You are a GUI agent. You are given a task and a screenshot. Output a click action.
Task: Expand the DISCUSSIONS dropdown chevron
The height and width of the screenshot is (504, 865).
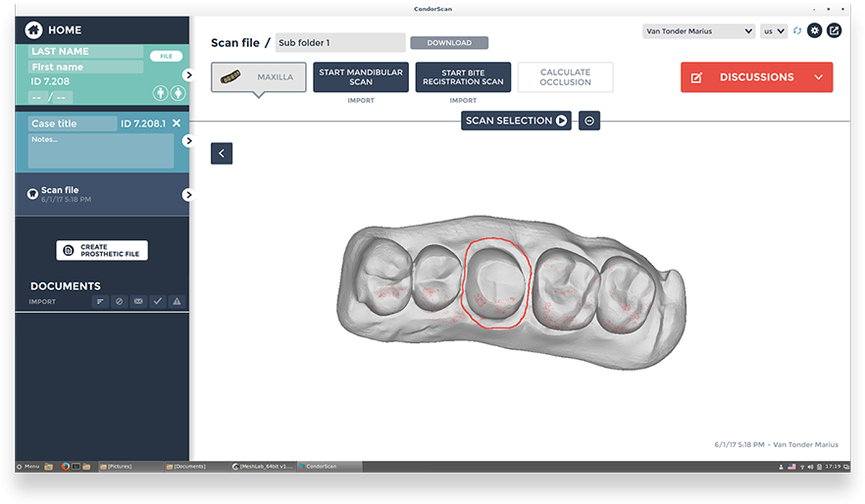[x=819, y=77]
